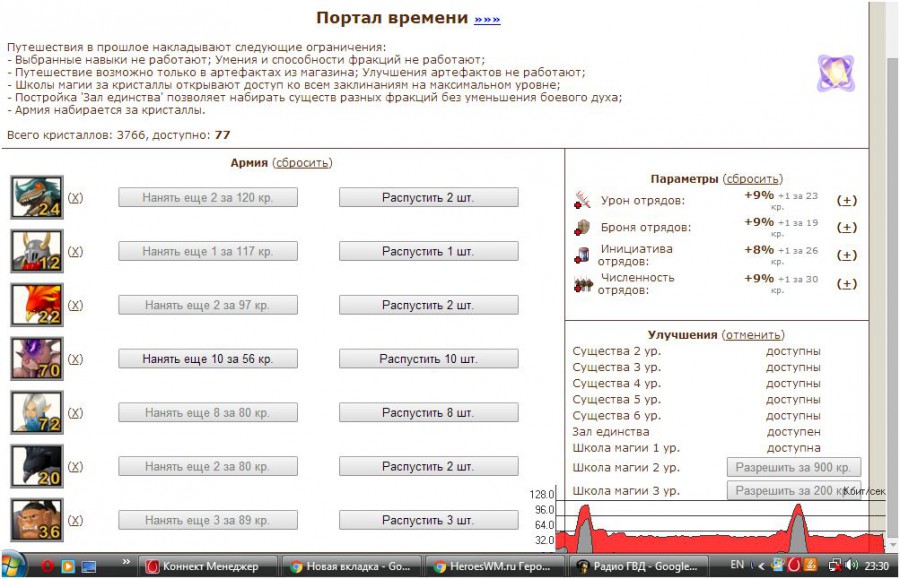Reset the army via the сбросить link
Image resolution: width=900 pixels, height=579 pixels.
[x=302, y=163]
